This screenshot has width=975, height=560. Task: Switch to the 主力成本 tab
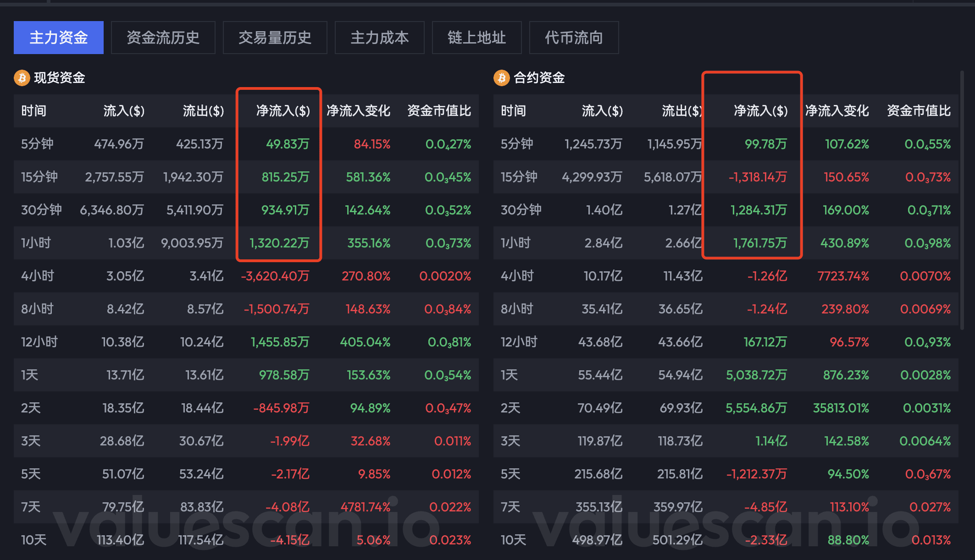click(x=379, y=38)
